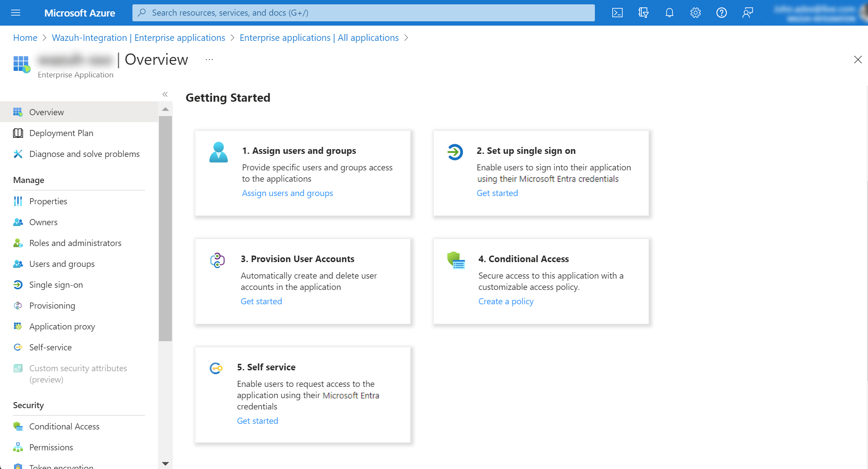
Task: Open the notifications bell
Action: (x=669, y=13)
